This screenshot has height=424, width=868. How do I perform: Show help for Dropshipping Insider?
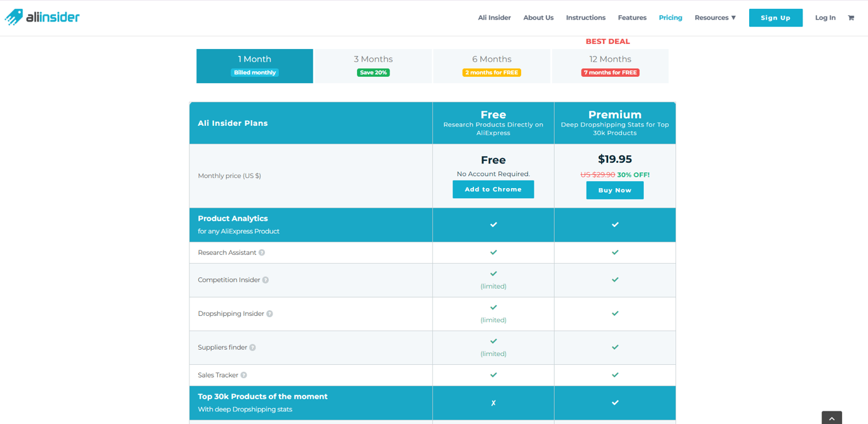click(x=269, y=314)
